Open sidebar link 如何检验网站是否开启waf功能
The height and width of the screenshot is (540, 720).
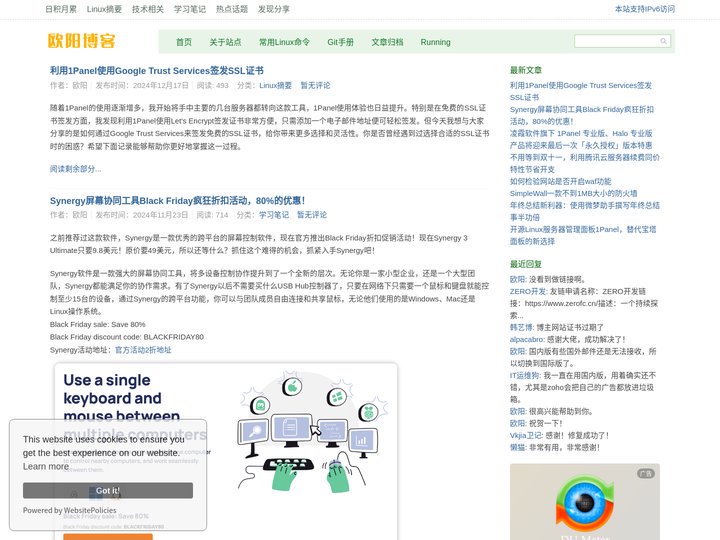(560, 181)
